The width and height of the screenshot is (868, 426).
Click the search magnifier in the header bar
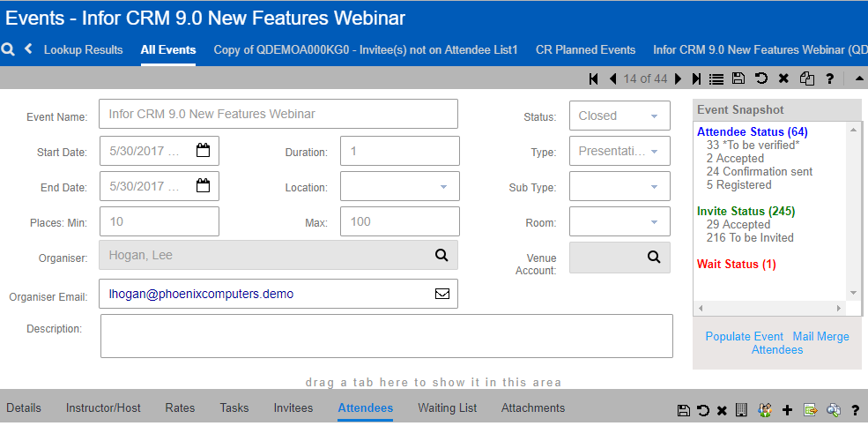point(8,49)
